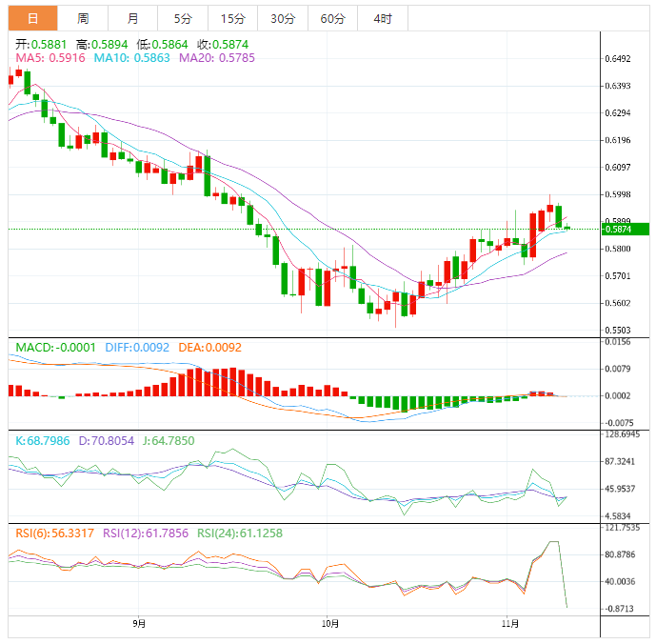This screenshot has height=644, width=656.
Task: Click the -0.0075 MACD axis label
Action: [619, 423]
